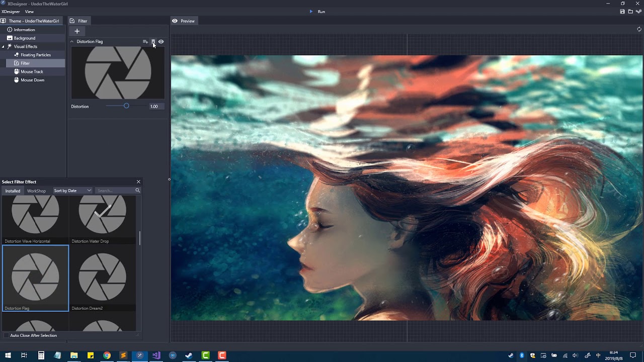The image size is (644, 362).
Task: Open the Windows Start menu
Action: pos(8,355)
